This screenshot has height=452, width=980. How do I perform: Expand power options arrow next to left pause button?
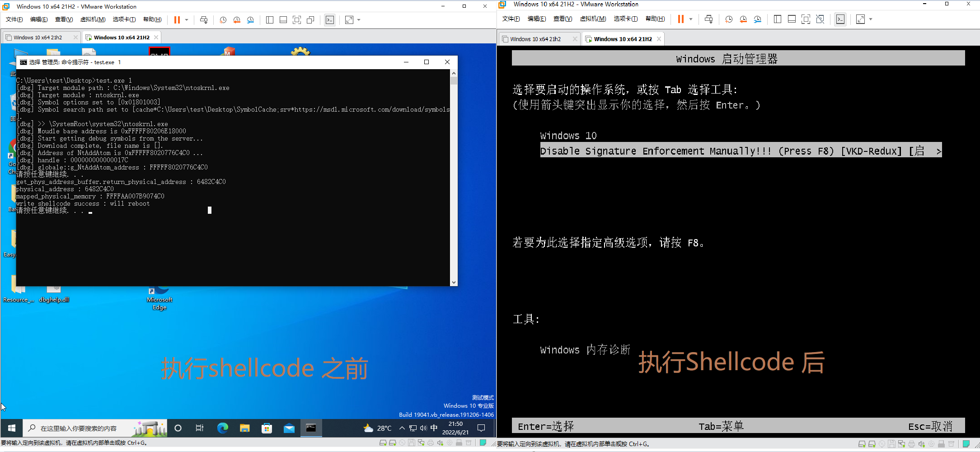(x=187, y=20)
